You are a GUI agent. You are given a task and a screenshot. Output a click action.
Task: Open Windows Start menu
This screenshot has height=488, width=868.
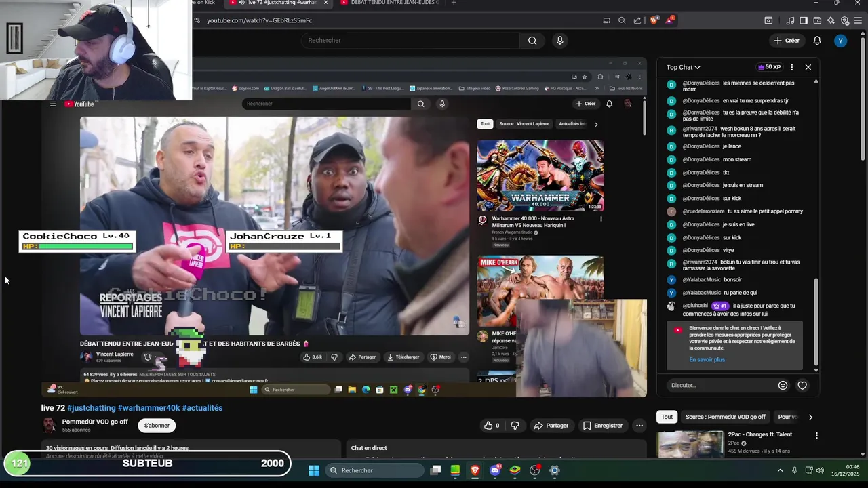(314, 470)
